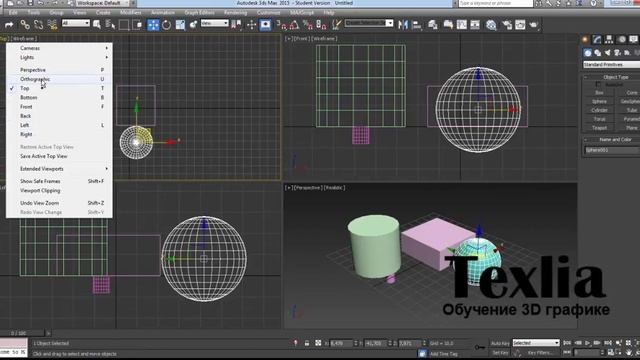Toggle the Angle Snap button
Screen dimensions: 640x360
coord(294,25)
